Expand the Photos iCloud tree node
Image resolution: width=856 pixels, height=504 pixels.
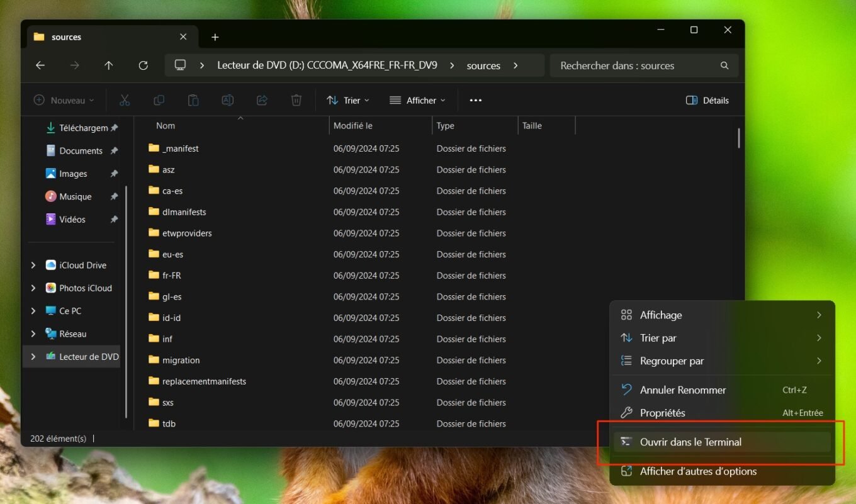pyautogui.click(x=33, y=288)
